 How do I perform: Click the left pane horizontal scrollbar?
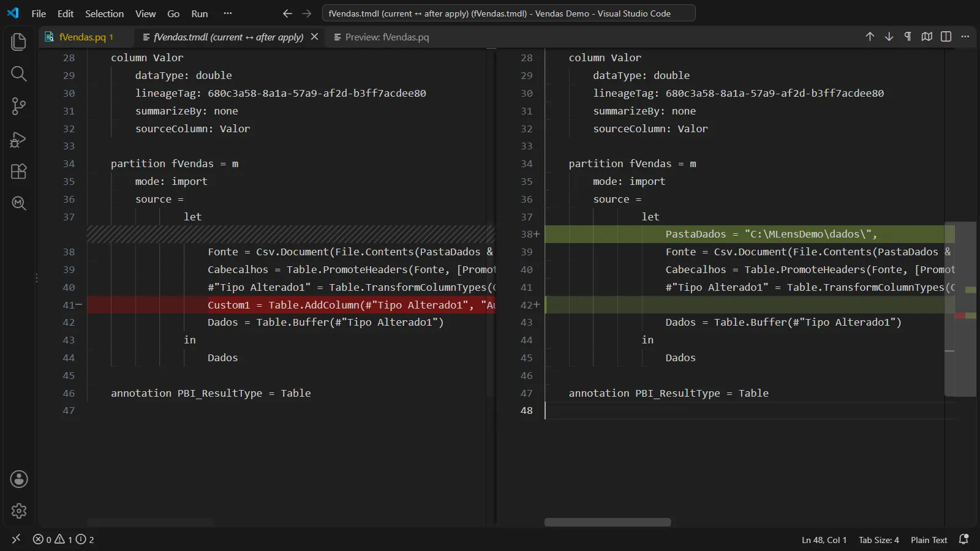[x=150, y=522]
